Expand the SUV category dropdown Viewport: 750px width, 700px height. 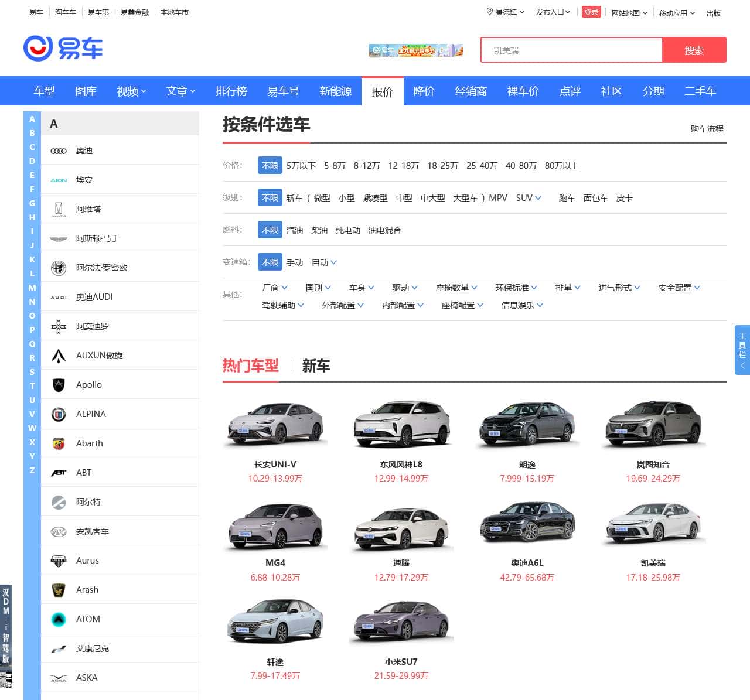pos(528,198)
